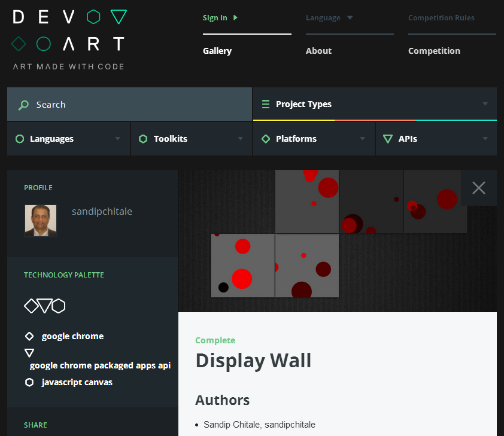The image size is (504, 436).
Task: Click the Sandip Chitale author entry
Action: [x=259, y=425]
